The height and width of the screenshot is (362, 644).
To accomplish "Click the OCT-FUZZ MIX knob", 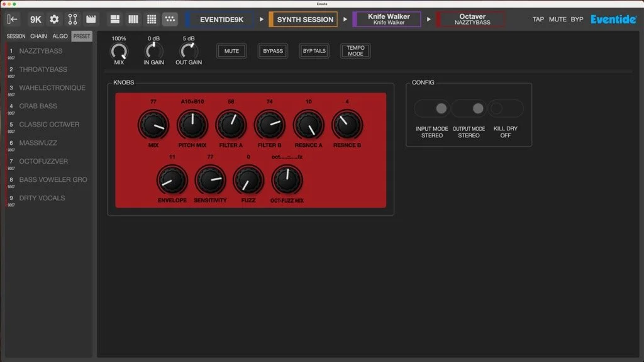I will pyautogui.click(x=287, y=180).
